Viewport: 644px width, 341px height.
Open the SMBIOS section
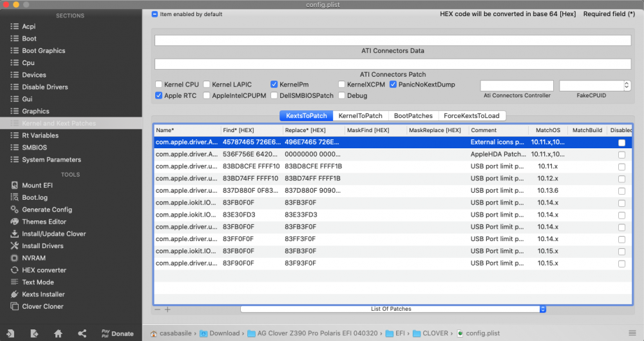coord(35,148)
